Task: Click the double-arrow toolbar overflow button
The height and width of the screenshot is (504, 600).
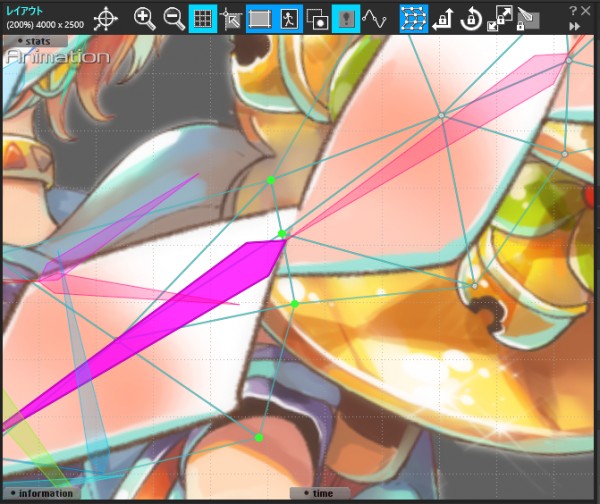Action: (x=576, y=26)
